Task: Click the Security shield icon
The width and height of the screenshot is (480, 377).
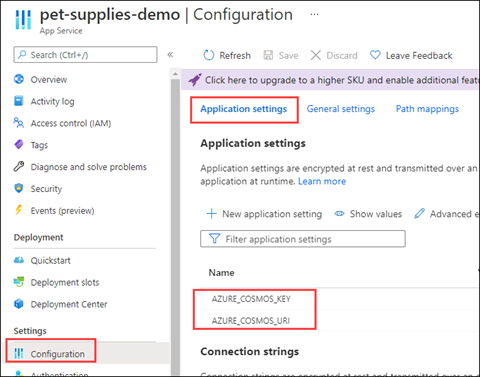Action: (x=19, y=188)
